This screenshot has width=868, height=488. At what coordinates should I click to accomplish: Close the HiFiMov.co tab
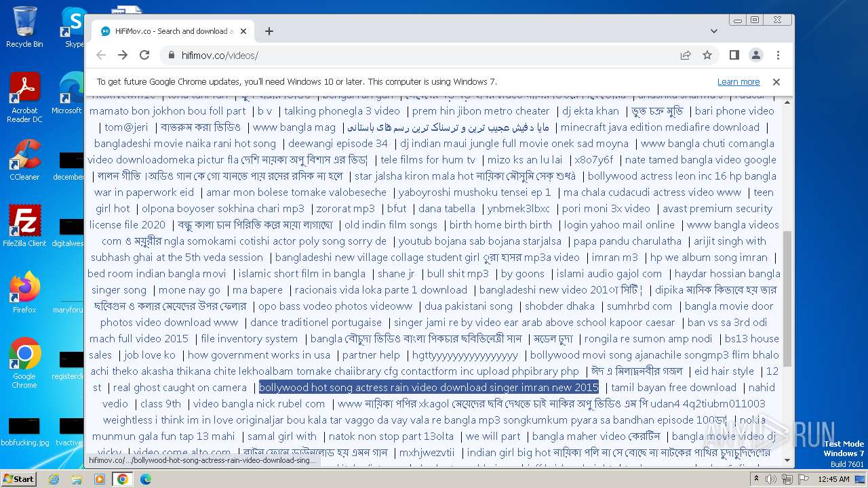click(x=243, y=31)
